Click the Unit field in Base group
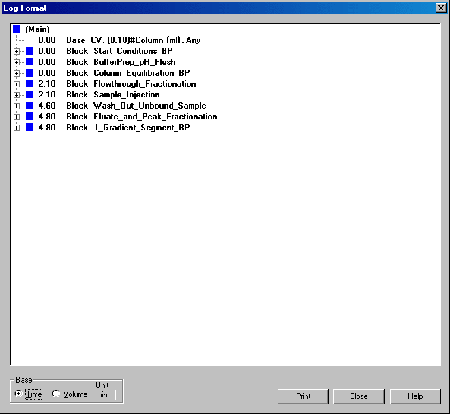This screenshot has height=414, width=450. (105, 395)
